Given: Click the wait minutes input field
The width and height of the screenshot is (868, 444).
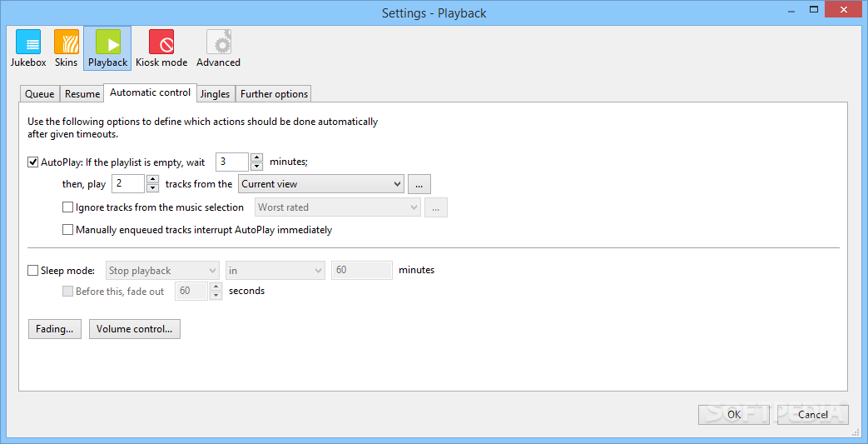Looking at the screenshot, I should coord(232,162).
